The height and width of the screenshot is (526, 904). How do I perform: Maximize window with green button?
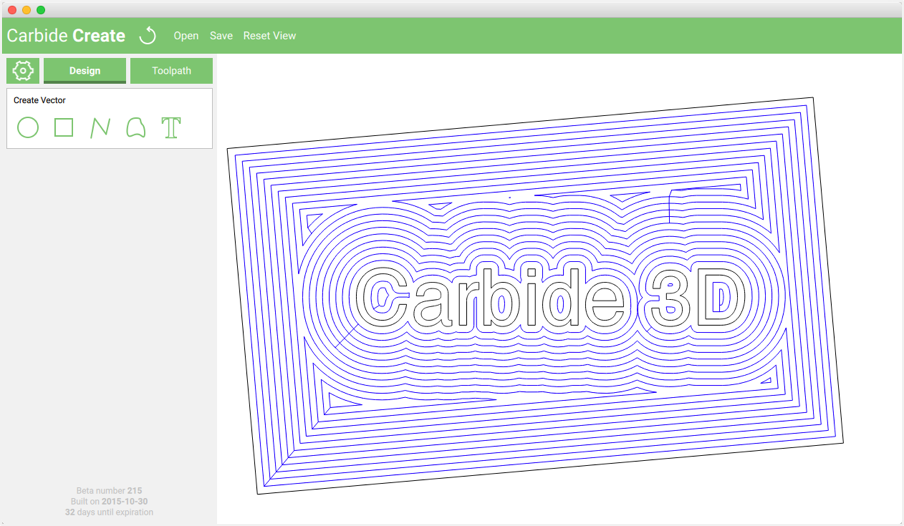click(41, 10)
